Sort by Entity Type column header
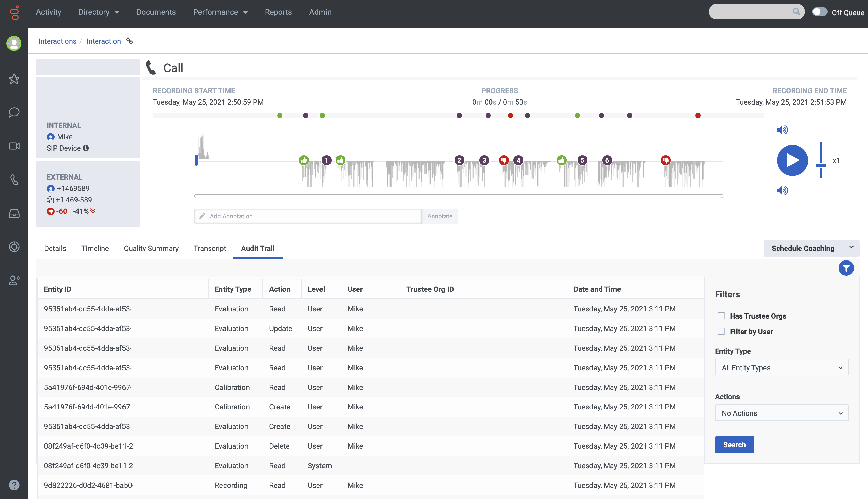 233,289
